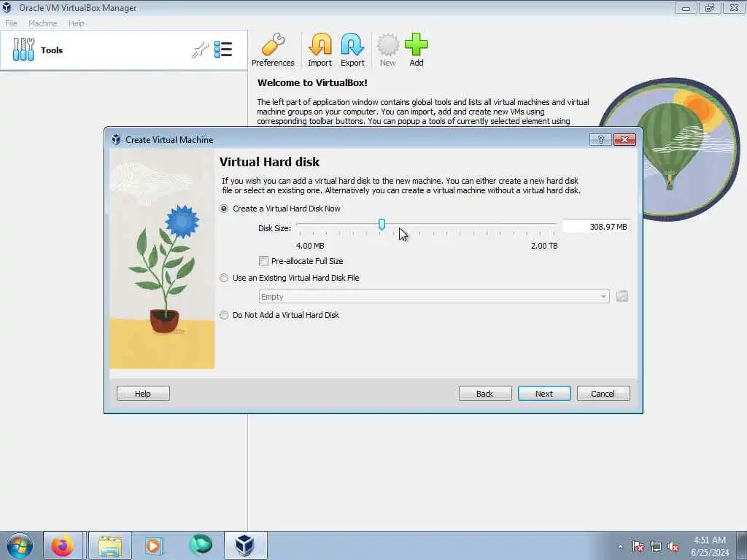This screenshot has width=747, height=560.
Task: Click the Import appliance toolbar icon
Action: [320, 50]
